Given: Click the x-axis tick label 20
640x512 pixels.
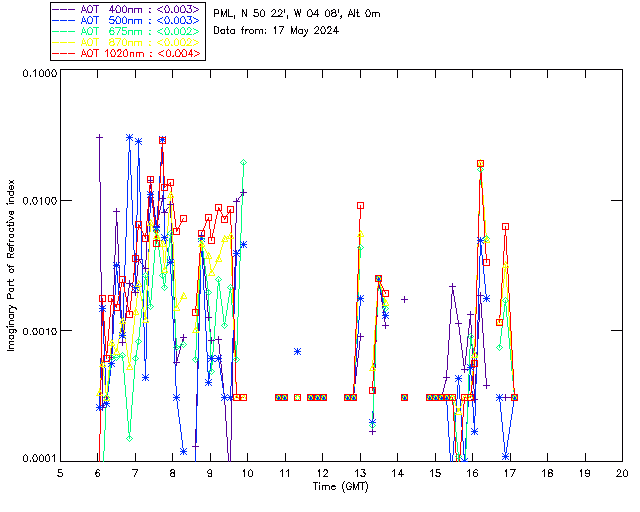Looking at the screenshot, I should pyautogui.click(x=622, y=473).
